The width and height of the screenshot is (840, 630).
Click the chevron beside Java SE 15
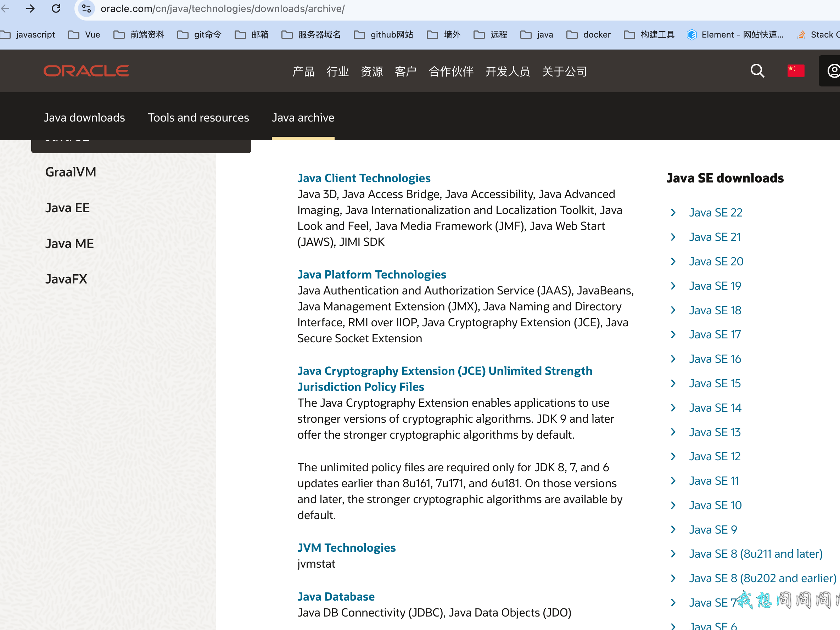pos(673,383)
